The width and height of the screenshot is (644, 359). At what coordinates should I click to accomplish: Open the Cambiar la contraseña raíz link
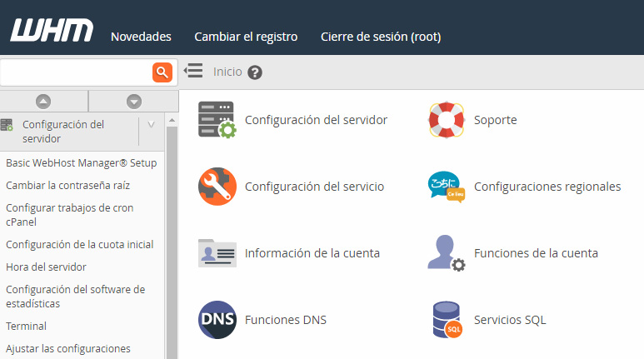coord(67,185)
